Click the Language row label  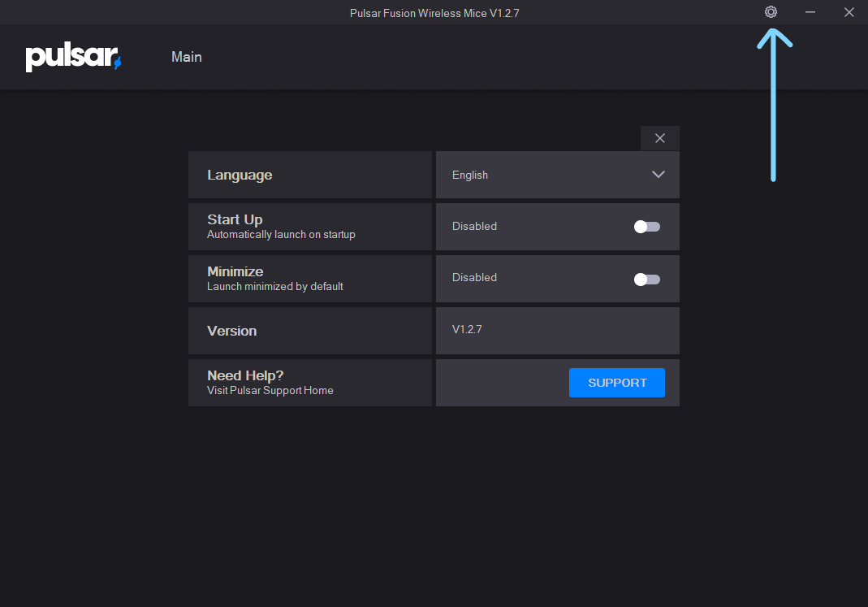coord(240,175)
